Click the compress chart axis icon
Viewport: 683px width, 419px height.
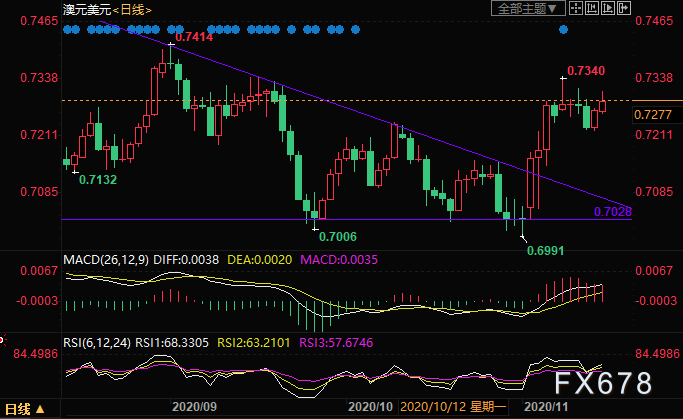click(x=592, y=8)
